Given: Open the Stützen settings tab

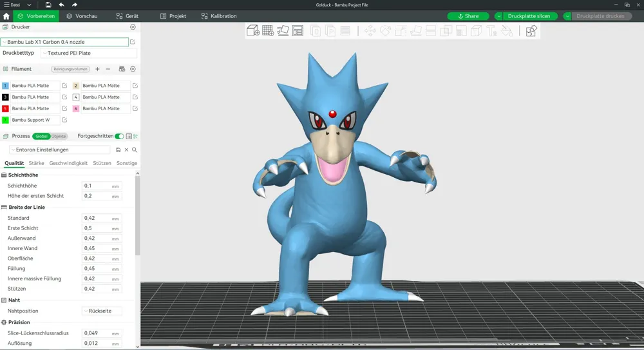Looking at the screenshot, I should 102,163.
